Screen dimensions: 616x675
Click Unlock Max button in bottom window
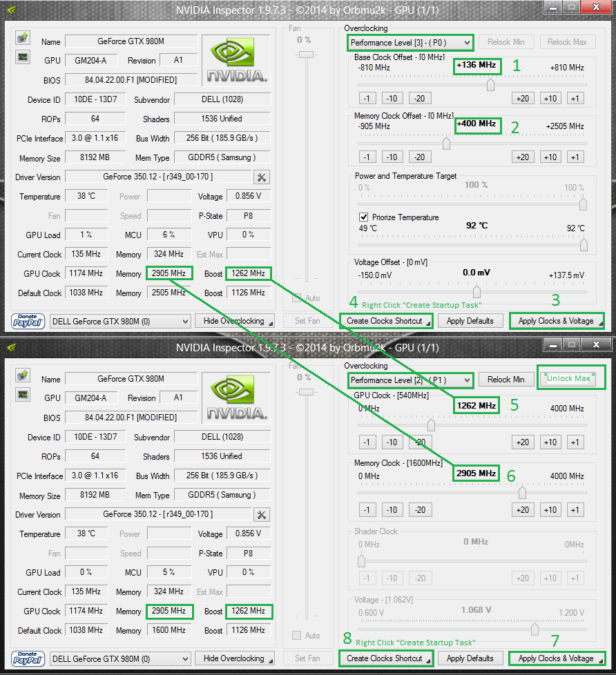point(568,378)
